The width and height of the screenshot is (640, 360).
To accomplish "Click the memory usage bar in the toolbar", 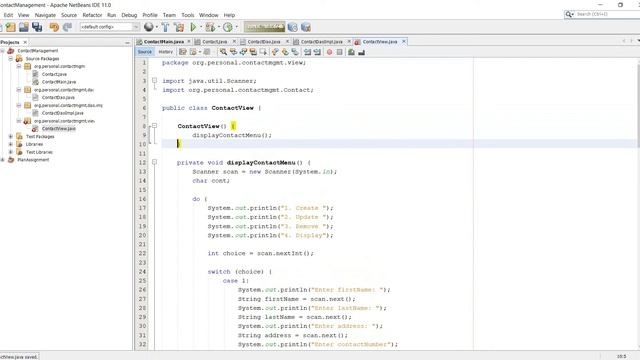I will point(264,27).
